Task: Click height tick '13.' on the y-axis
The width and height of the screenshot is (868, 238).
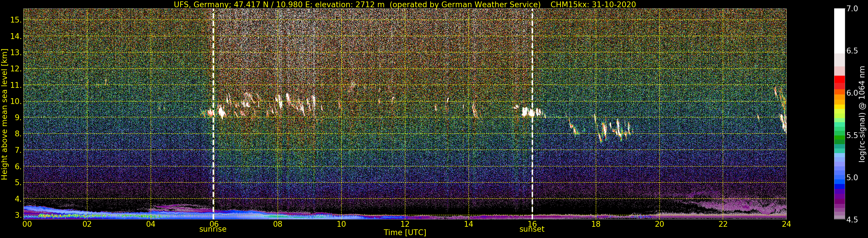Action: coord(16,53)
